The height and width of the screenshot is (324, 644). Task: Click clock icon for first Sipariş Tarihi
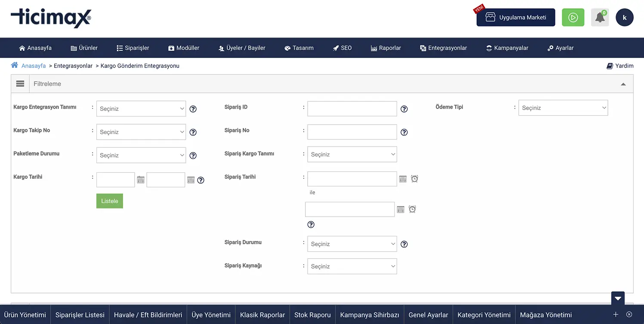414,178
